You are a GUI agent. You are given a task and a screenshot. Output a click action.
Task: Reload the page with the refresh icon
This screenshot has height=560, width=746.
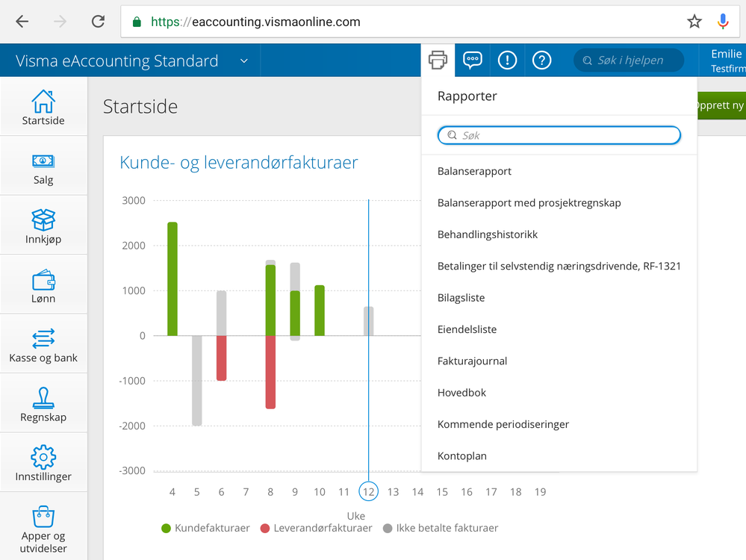pos(98,22)
